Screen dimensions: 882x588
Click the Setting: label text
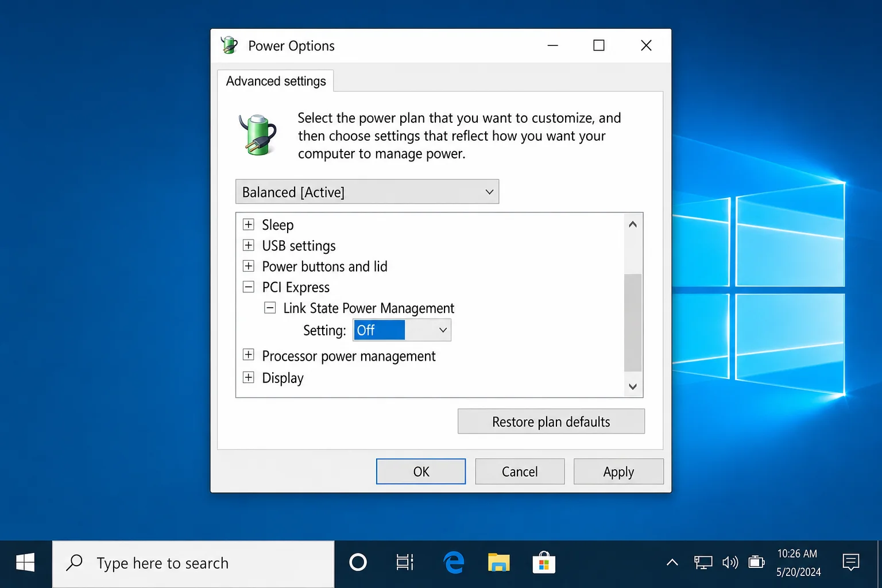coord(324,330)
